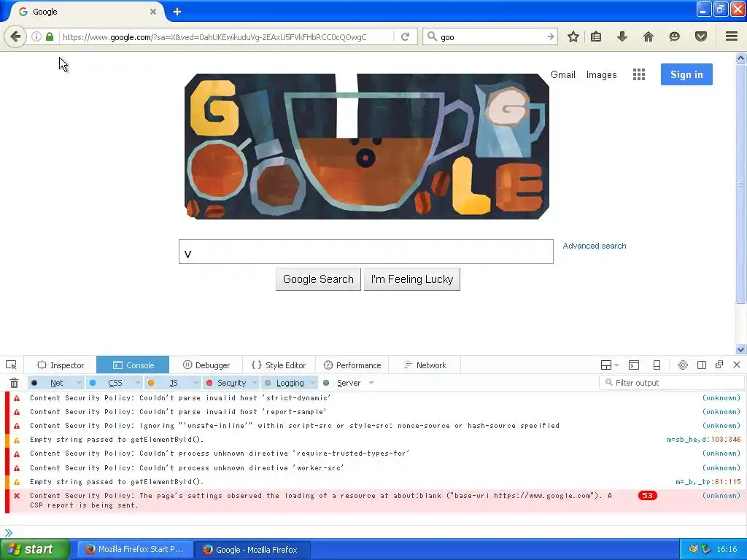Focus the Filter output field
The image size is (747, 560).
tap(671, 382)
